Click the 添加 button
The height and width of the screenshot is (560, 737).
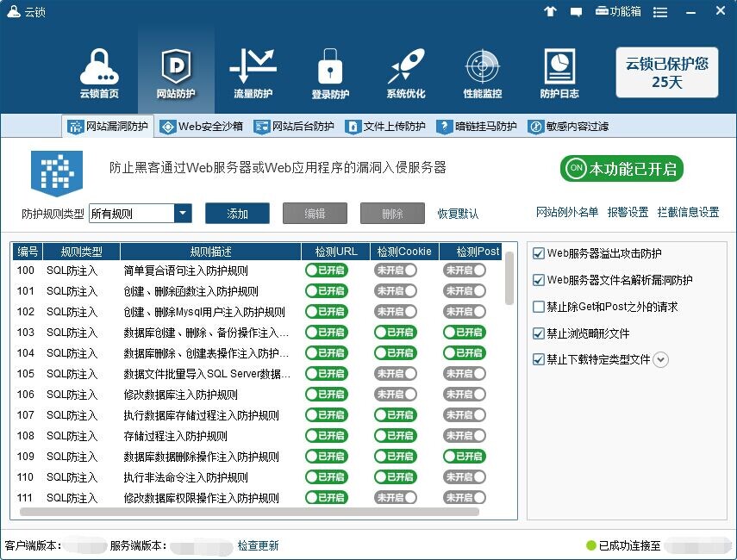[237, 214]
